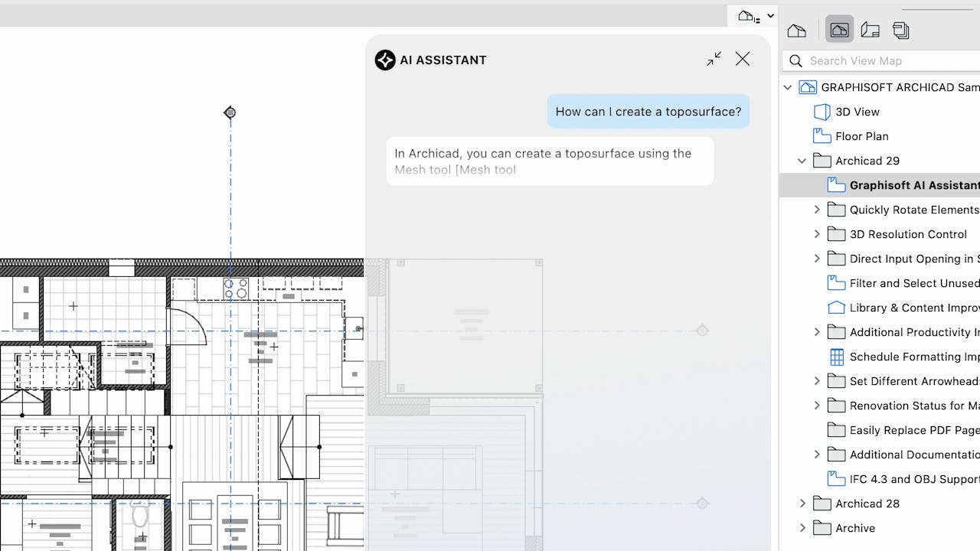Expand the Direct Input Opening folder
Viewport: 980px width, 551px height.
(x=817, y=259)
